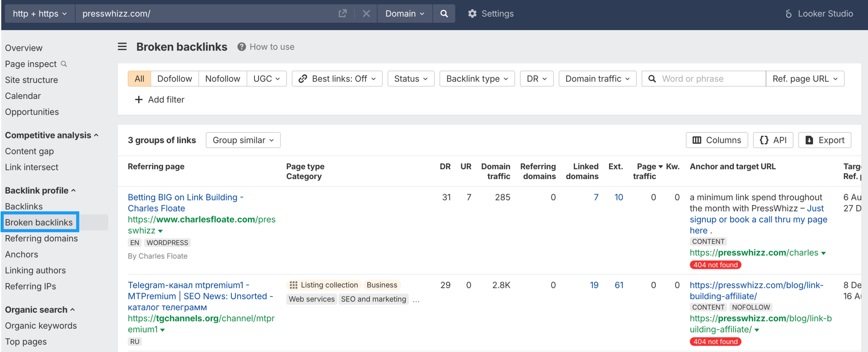
Task: Open Looker Studio integration
Action: pyautogui.click(x=819, y=14)
